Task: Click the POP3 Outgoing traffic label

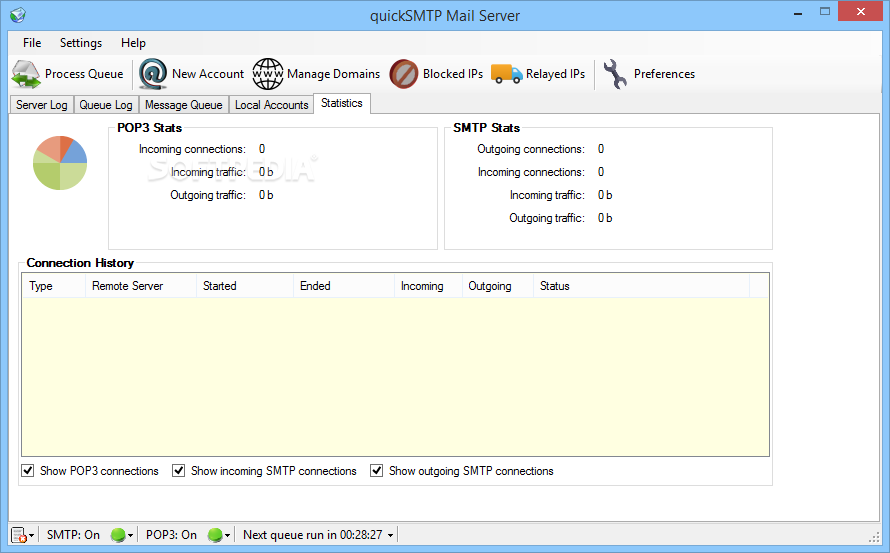Action: [x=208, y=195]
